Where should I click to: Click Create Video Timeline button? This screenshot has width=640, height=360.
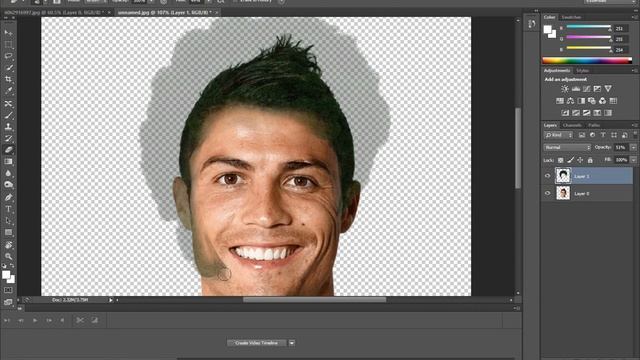click(257, 343)
